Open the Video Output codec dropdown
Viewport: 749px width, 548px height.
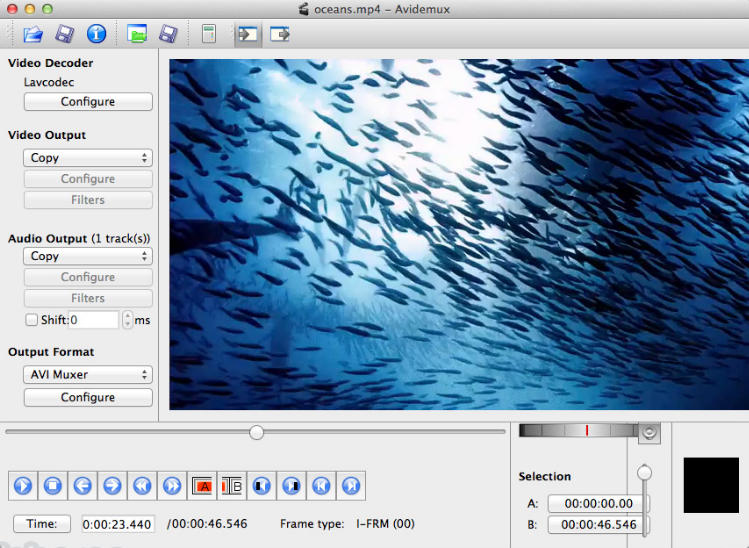click(x=88, y=158)
